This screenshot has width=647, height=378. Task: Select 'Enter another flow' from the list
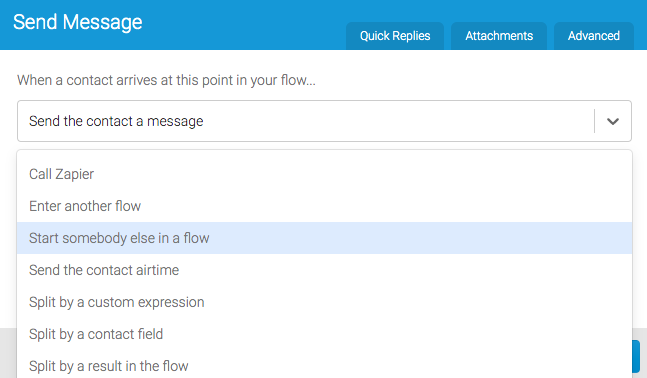coord(324,206)
